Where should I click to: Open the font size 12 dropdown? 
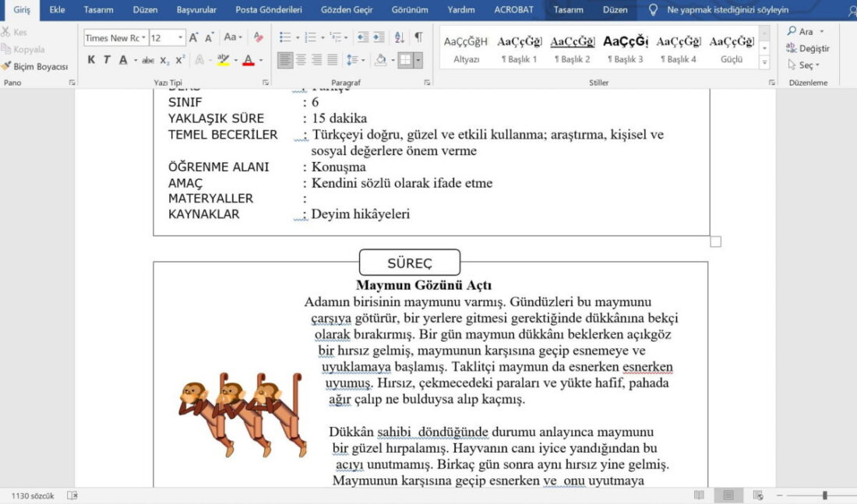180,37
